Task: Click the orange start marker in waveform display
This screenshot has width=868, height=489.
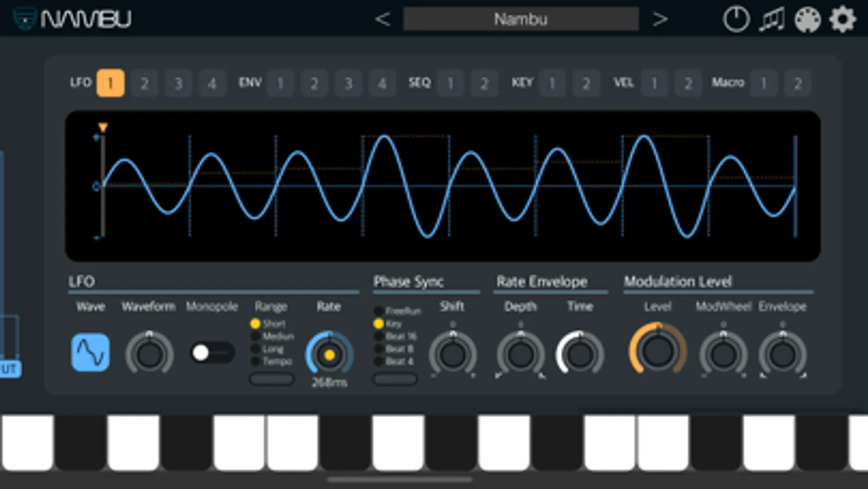Action: click(103, 128)
